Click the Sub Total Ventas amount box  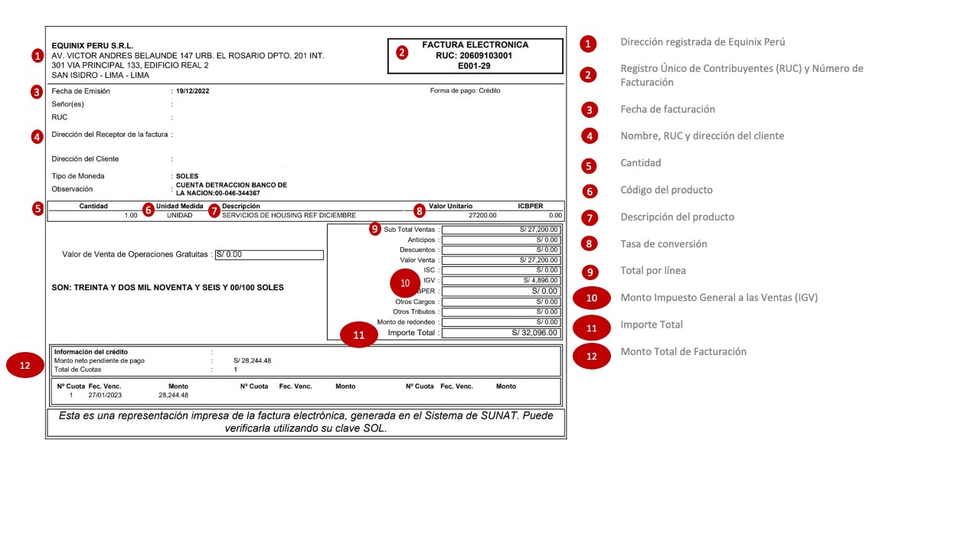tap(501, 230)
